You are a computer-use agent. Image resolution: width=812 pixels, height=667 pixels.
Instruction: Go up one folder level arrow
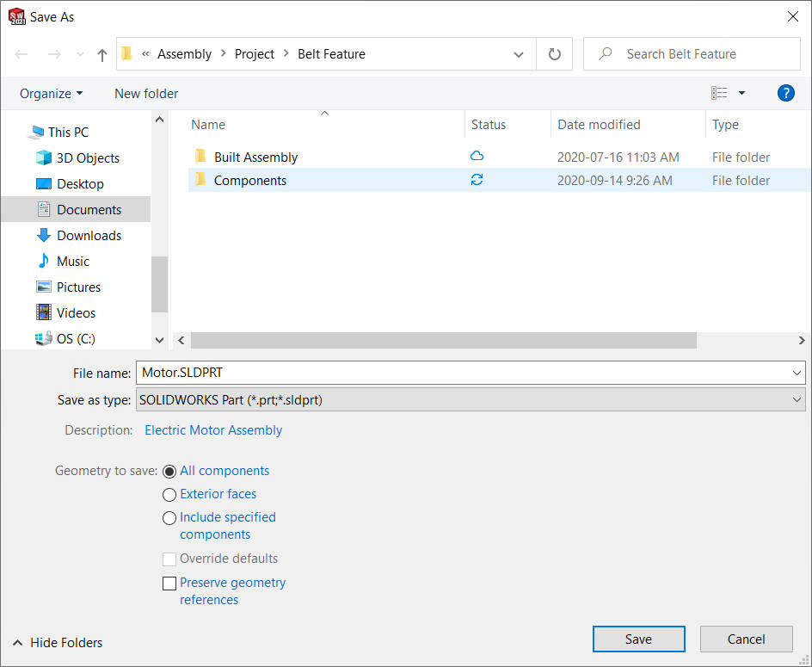(102, 54)
